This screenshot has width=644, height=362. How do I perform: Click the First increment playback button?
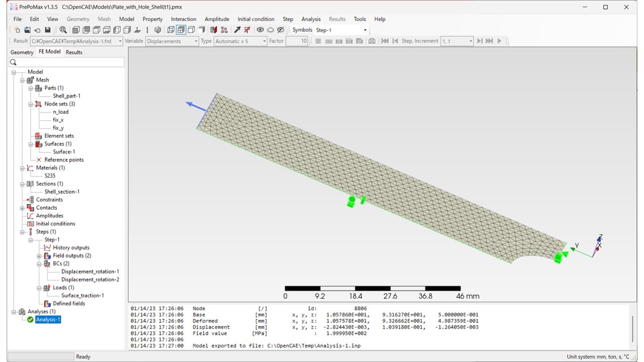(x=385, y=41)
